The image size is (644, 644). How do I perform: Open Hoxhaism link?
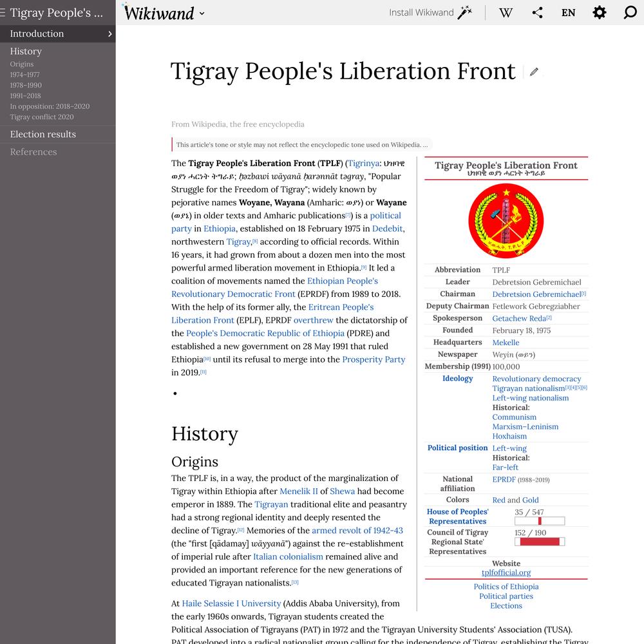(509, 436)
